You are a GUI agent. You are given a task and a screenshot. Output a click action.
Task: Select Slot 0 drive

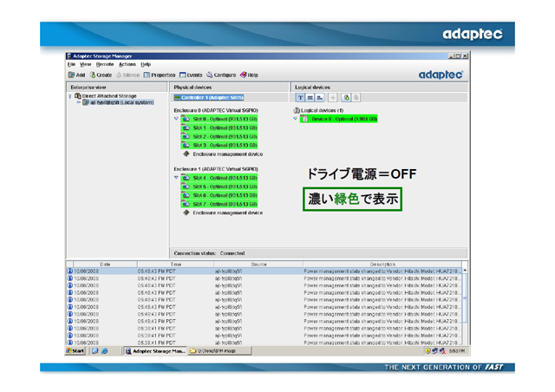click(219, 119)
